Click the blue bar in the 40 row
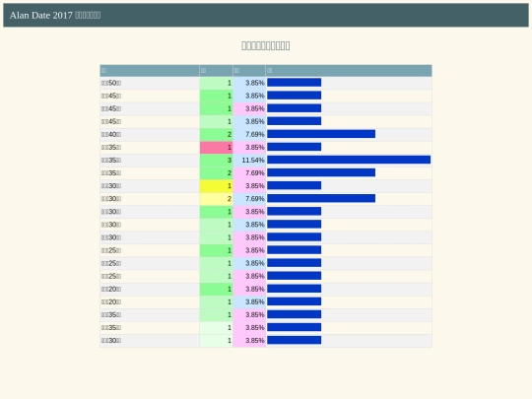532x399 pixels. 321,134
